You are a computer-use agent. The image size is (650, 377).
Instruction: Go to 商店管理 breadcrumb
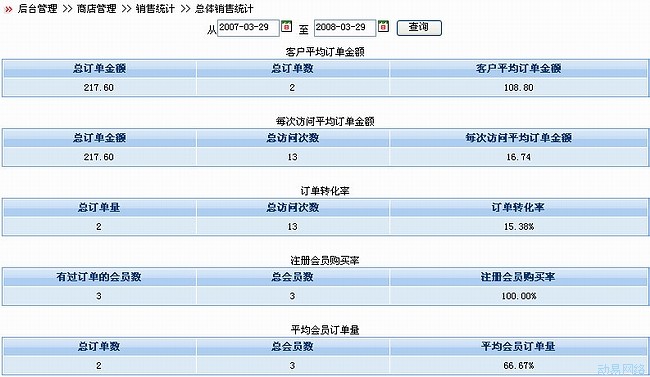[97, 9]
